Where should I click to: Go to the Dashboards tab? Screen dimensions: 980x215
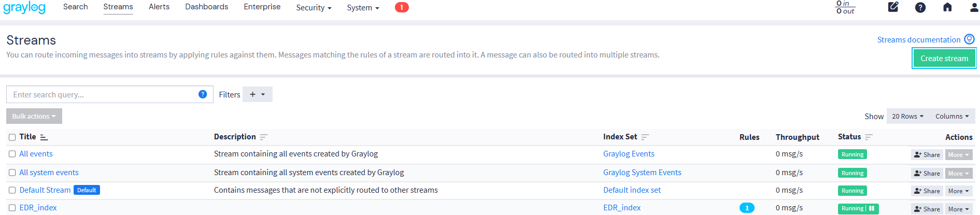pyautogui.click(x=206, y=7)
